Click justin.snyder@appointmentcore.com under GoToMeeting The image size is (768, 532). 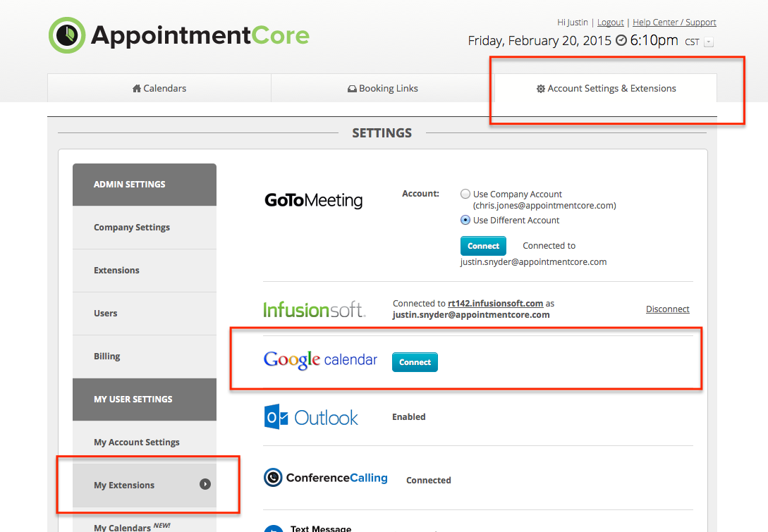click(533, 262)
